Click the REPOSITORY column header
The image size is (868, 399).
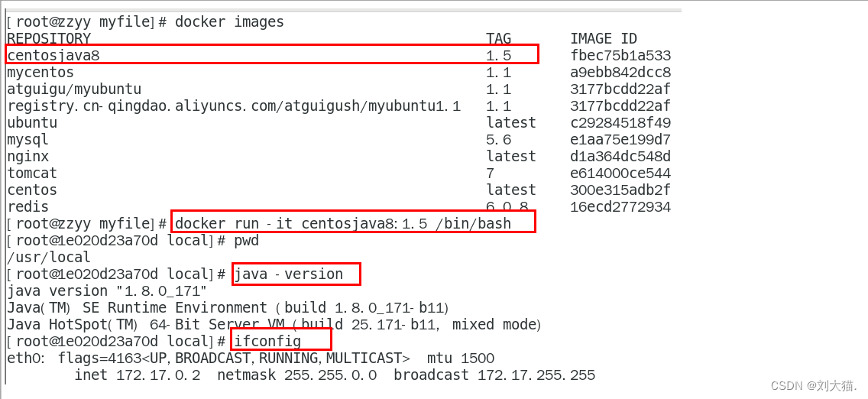tap(49, 39)
